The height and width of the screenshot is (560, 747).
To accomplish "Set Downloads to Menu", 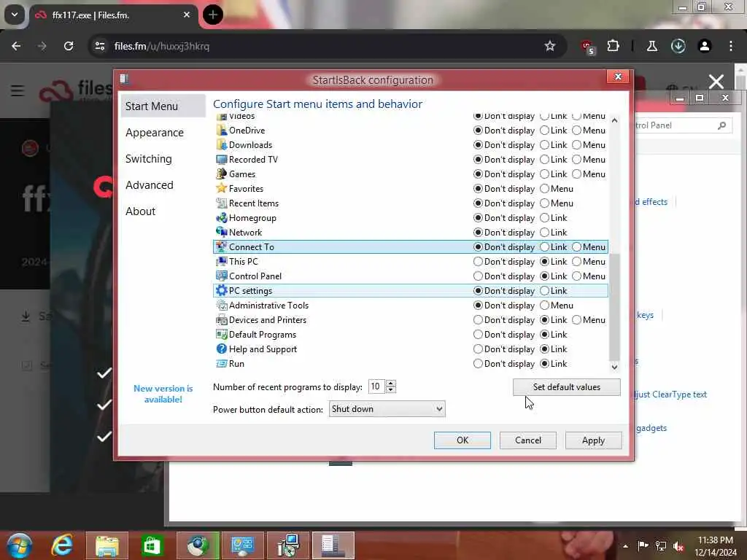I will pos(576,145).
